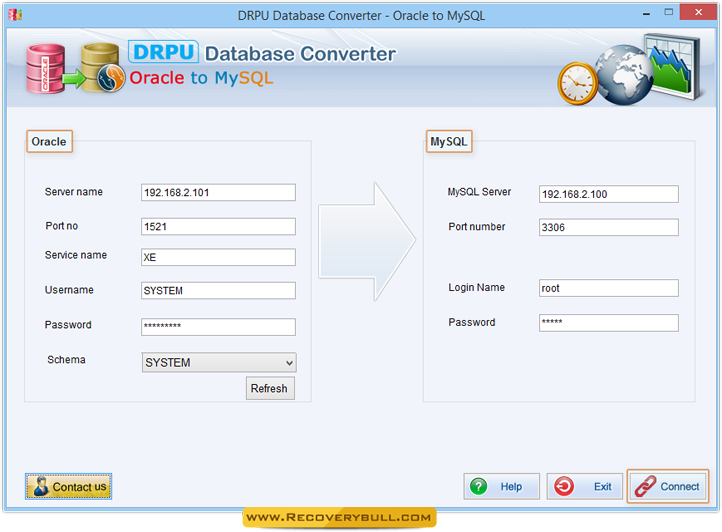Click the 'Service name' label
Image resolution: width=722 pixels, height=532 pixels.
coord(76,255)
